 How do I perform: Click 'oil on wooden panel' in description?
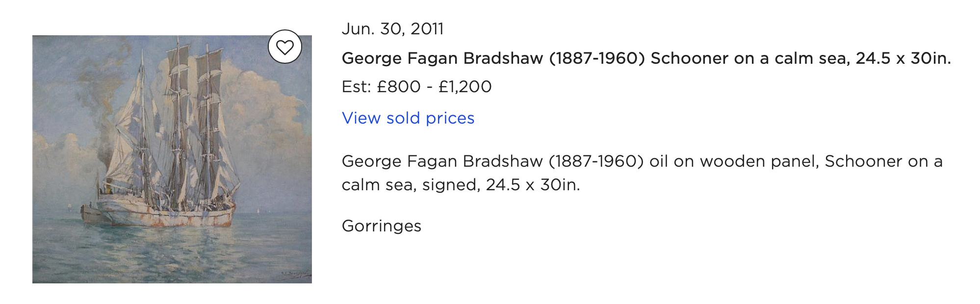point(734,161)
